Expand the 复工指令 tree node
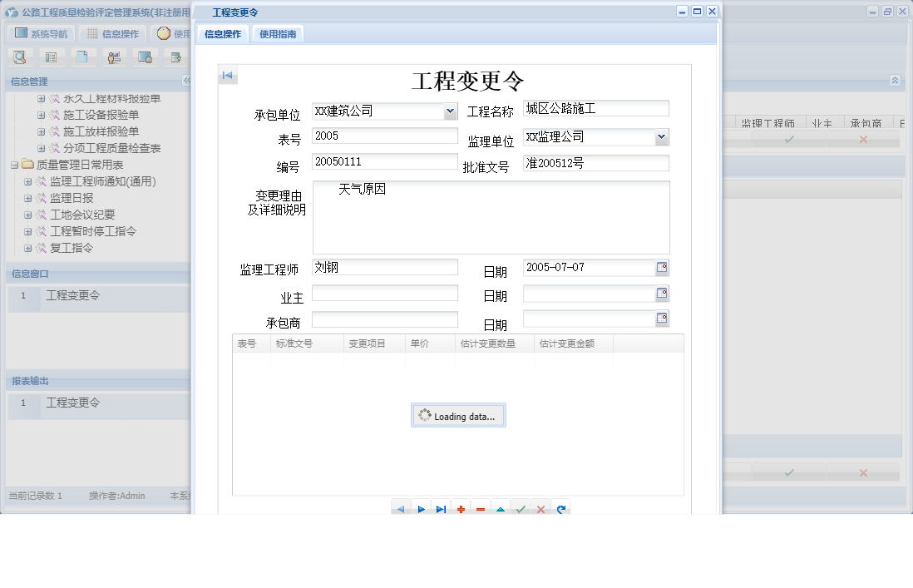Screen dimensions: 913x588 point(28,247)
